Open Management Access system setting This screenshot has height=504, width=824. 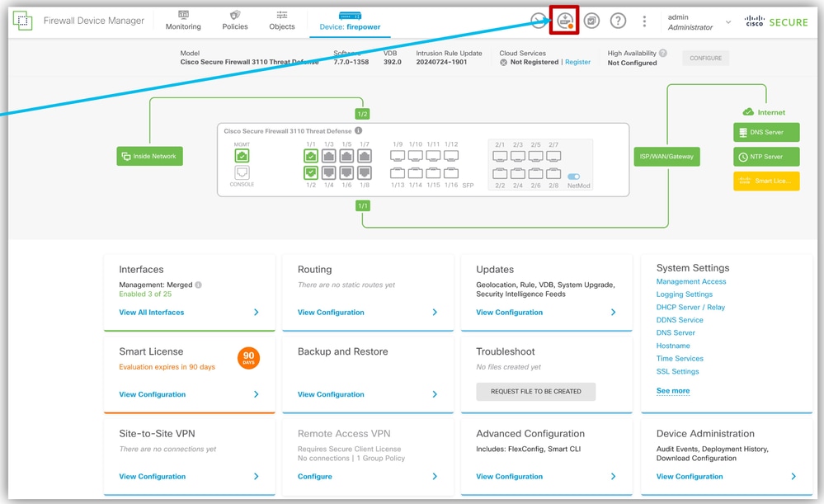coord(691,281)
